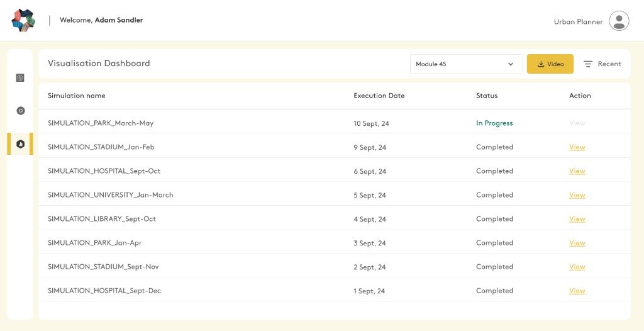Click the Simulation name column header

point(76,96)
